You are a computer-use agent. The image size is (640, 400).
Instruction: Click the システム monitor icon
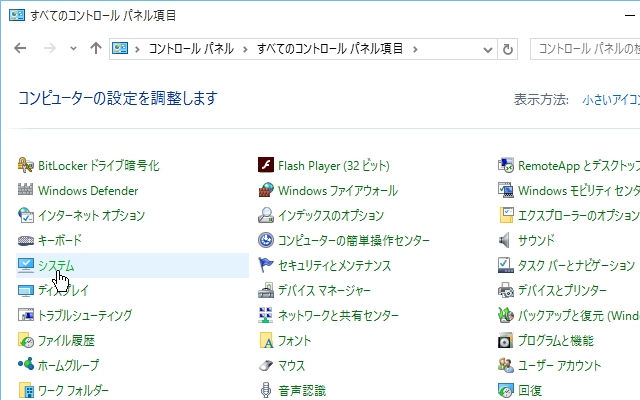tap(26, 265)
